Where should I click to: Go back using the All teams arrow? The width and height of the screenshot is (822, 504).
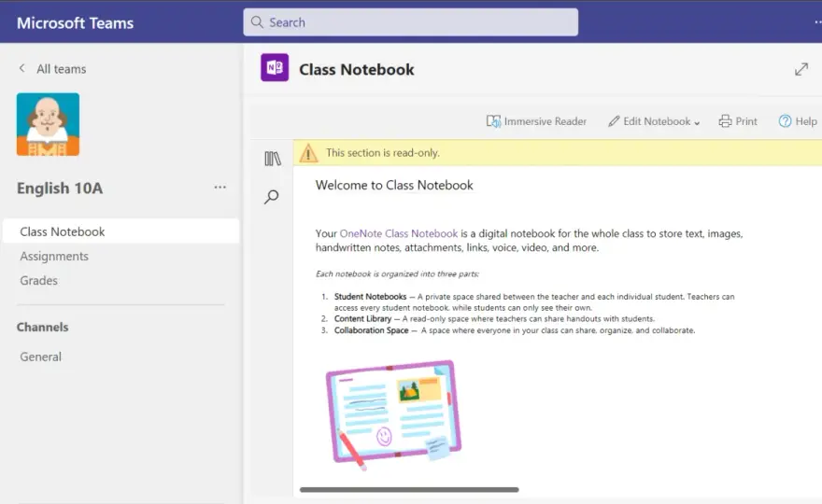pos(22,68)
